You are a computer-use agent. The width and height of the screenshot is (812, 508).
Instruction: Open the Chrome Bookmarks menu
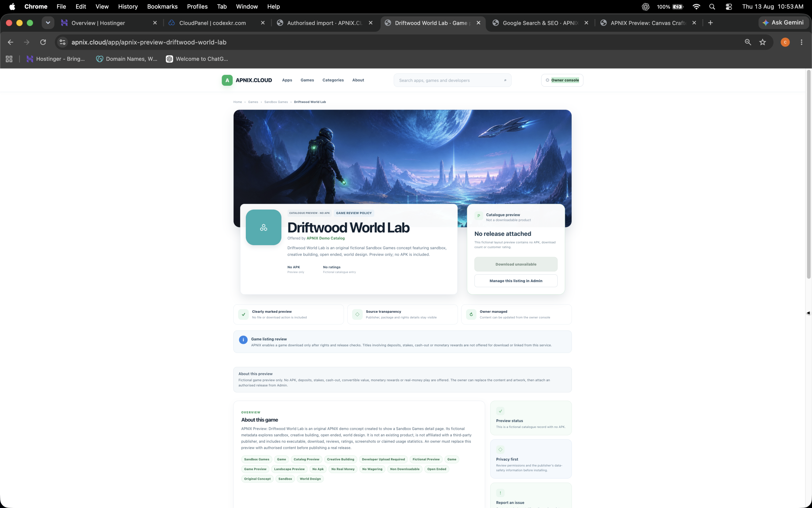click(x=162, y=7)
